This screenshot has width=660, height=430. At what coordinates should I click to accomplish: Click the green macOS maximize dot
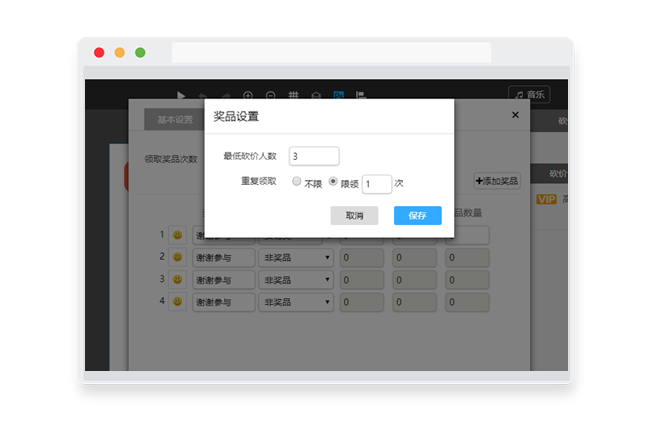(x=140, y=53)
